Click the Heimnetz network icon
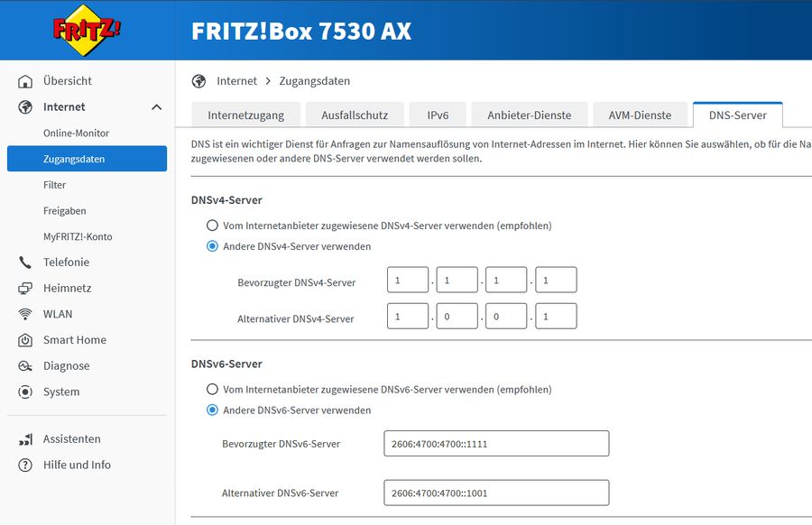This screenshot has width=812, height=525. pyautogui.click(x=26, y=289)
